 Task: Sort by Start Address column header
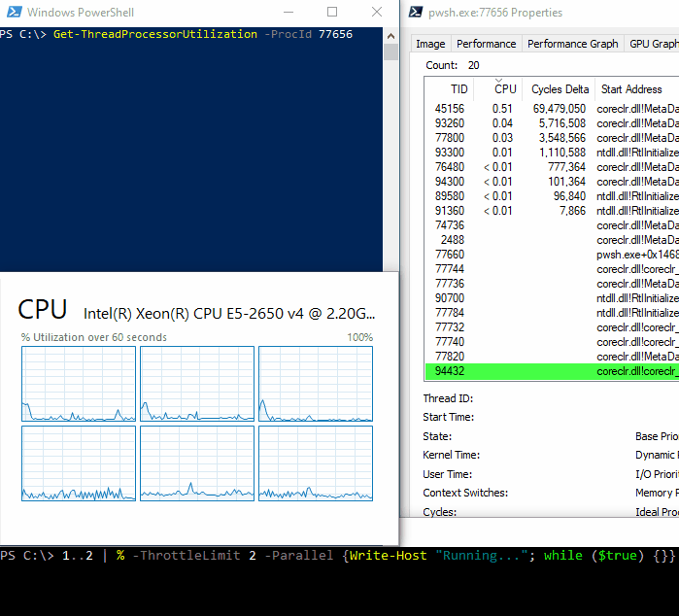(637, 89)
